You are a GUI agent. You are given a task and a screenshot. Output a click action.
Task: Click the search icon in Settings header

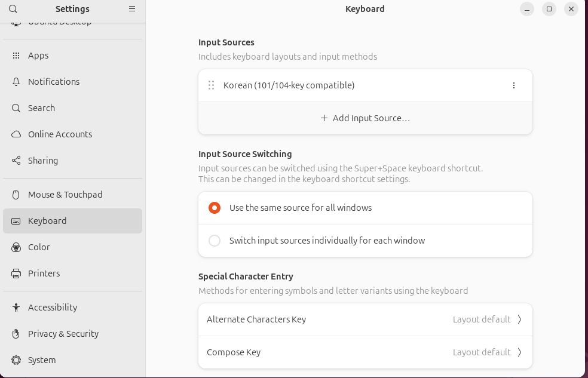coord(13,8)
